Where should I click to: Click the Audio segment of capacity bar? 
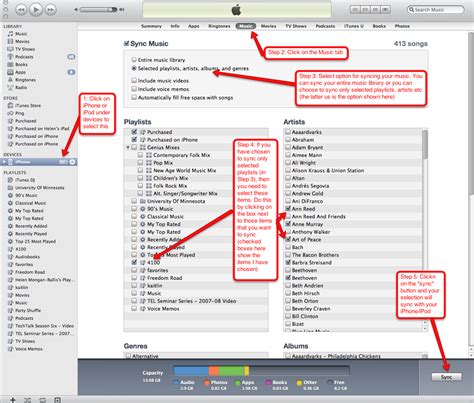[x=191, y=371]
